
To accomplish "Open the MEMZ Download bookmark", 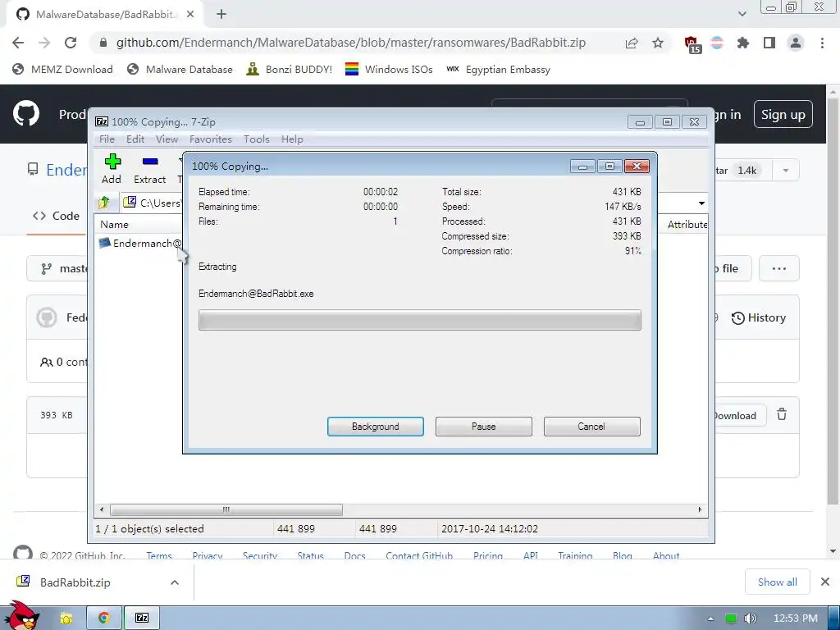I will (62, 70).
